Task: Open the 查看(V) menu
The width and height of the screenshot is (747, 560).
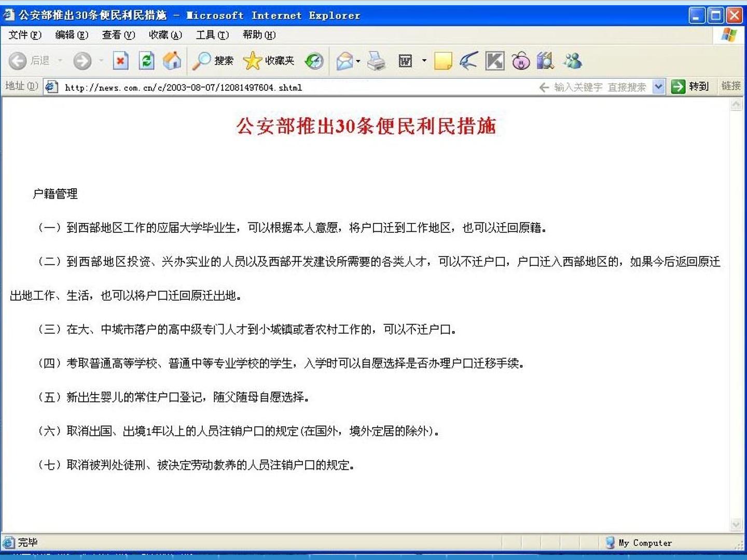Action: 118,35
